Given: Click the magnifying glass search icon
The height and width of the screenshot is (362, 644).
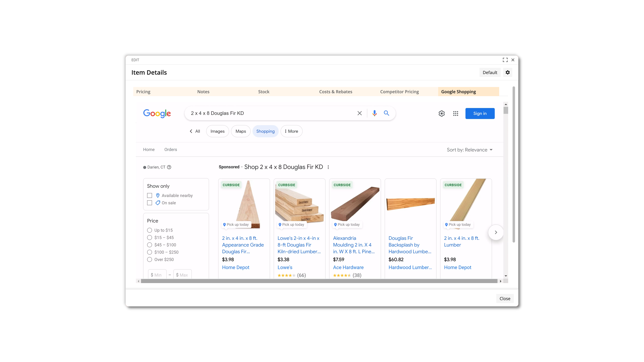Looking at the screenshot, I should [x=386, y=113].
